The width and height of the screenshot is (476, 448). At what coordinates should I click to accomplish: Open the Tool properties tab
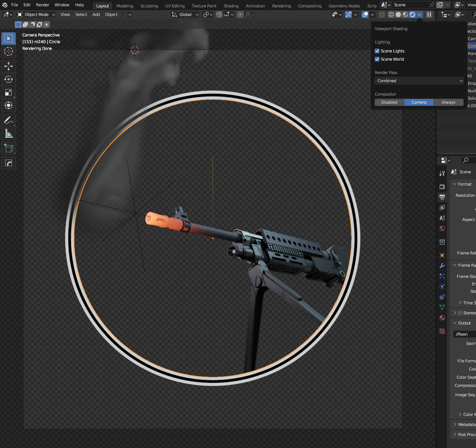pos(442,173)
